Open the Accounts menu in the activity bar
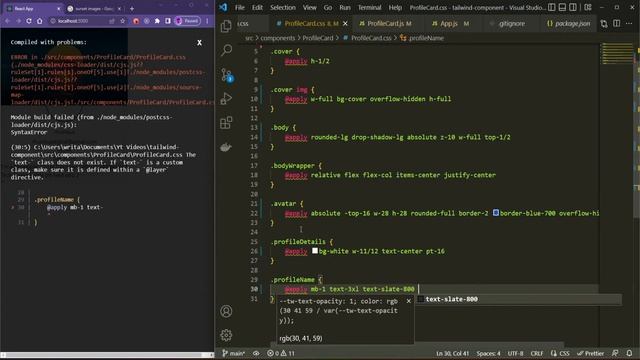The image size is (640, 360). tap(226, 311)
